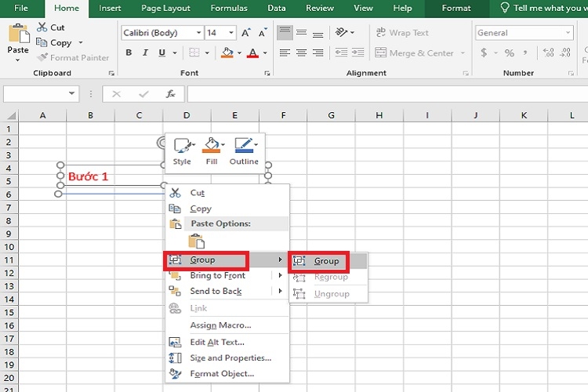Click Decrease Decimal icon

click(x=565, y=53)
